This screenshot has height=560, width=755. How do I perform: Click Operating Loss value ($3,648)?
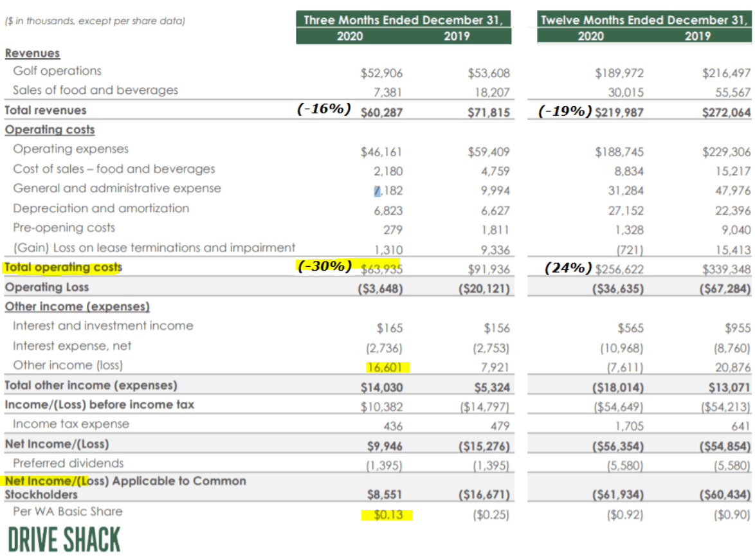(380, 289)
